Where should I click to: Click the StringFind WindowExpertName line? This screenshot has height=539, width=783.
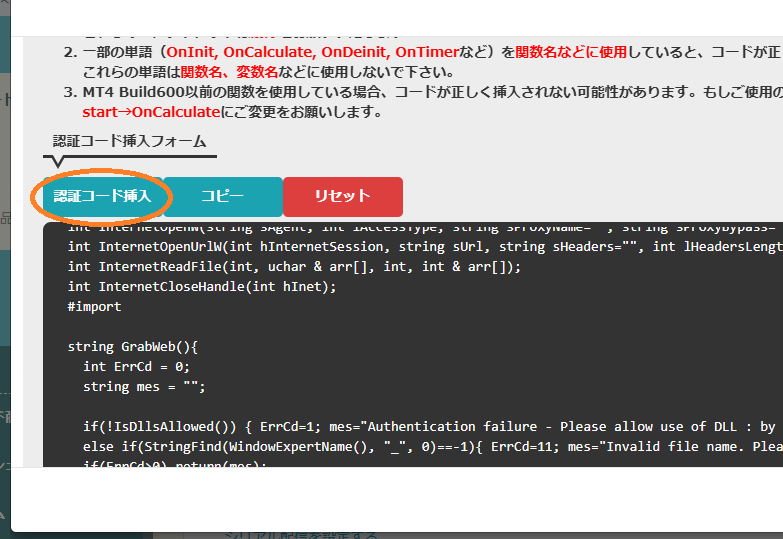click(400, 447)
